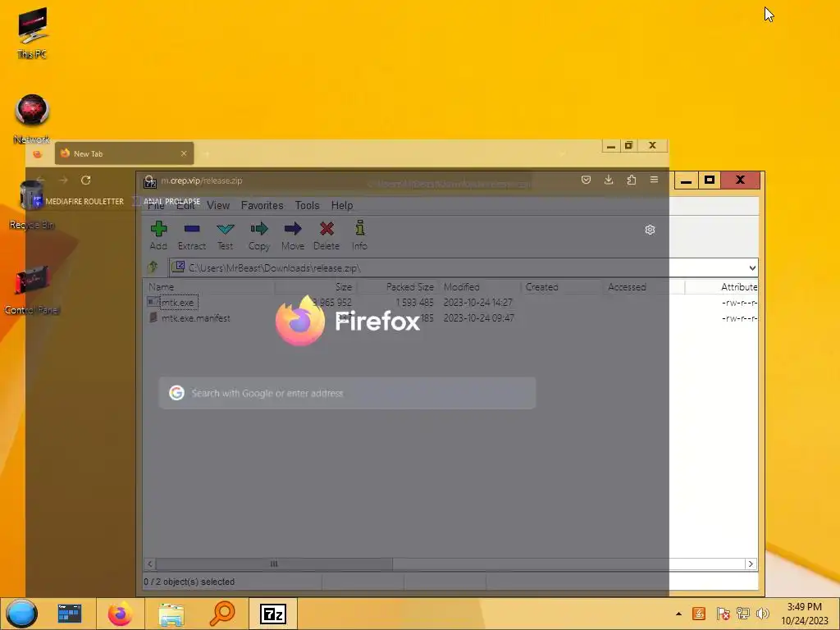
Task: Open Network desktop icon
Action: click(32, 119)
